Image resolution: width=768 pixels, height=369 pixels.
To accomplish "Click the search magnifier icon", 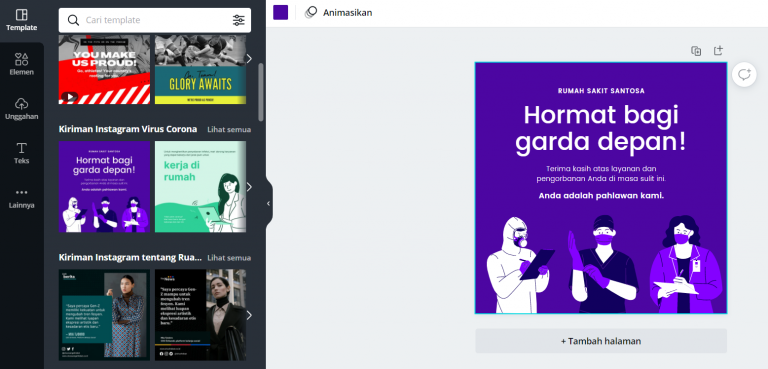I will pyautogui.click(x=73, y=20).
